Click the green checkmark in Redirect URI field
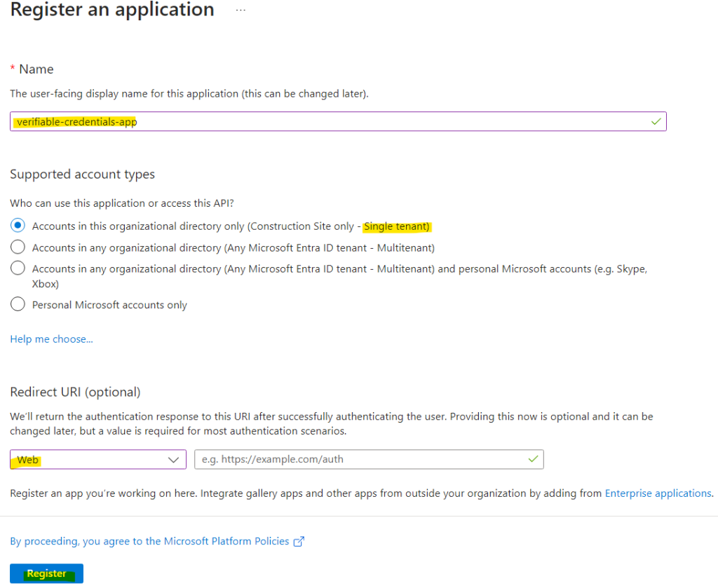The image size is (718, 588). click(x=533, y=459)
